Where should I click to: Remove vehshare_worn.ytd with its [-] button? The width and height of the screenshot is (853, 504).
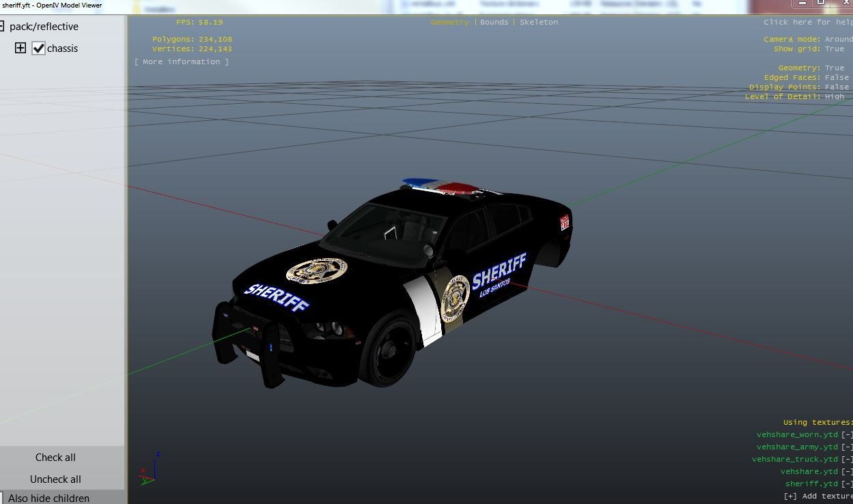pyautogui.click(x=847, y=434)
